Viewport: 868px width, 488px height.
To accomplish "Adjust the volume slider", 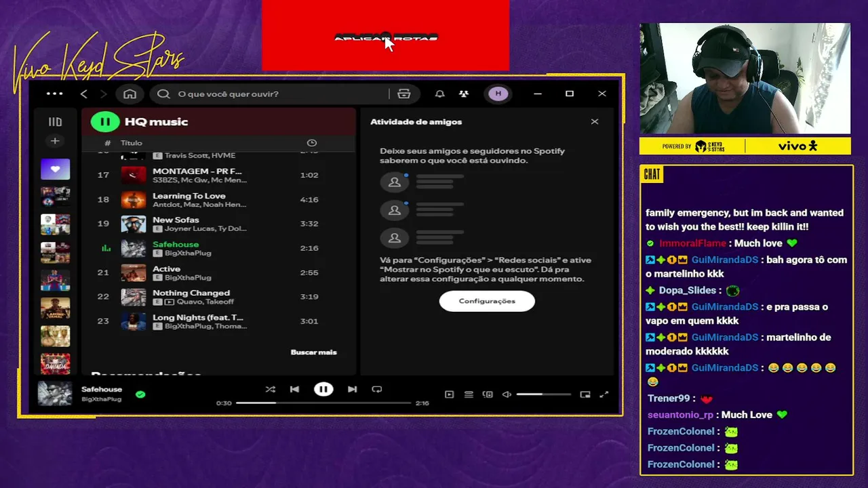I will pos(543,394).
